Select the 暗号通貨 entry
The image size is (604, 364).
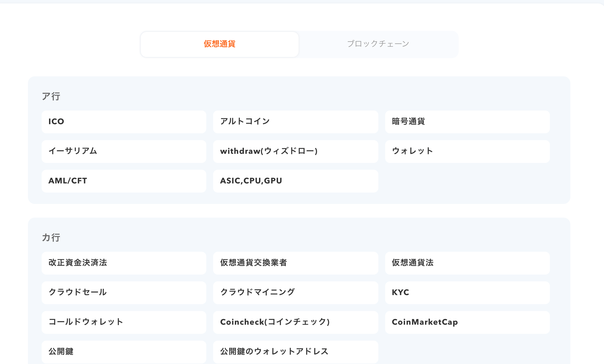[x=467, y=122]
